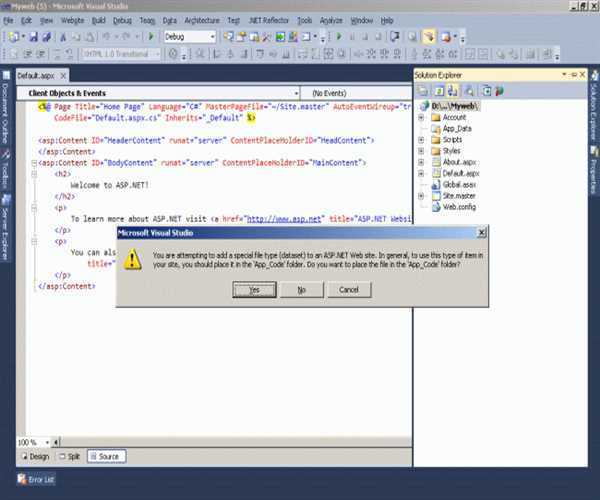Click Yes in the Visual Studio dialog
The image size is (600, 500).
coord(254,289)
